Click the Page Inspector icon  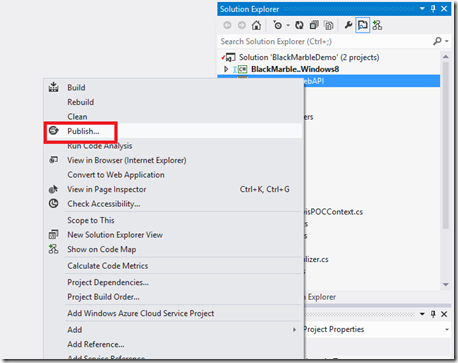53,189
